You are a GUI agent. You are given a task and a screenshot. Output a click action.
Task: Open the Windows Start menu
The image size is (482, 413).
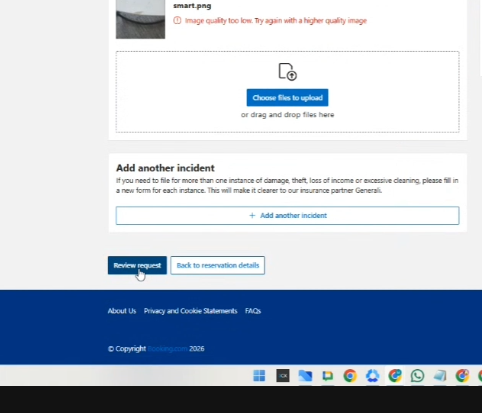[259, 376]
